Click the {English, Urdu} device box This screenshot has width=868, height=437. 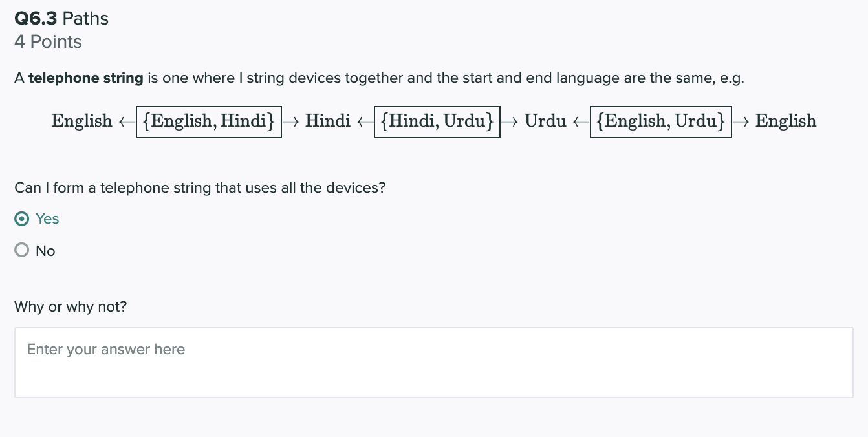(x=660, y=121)
